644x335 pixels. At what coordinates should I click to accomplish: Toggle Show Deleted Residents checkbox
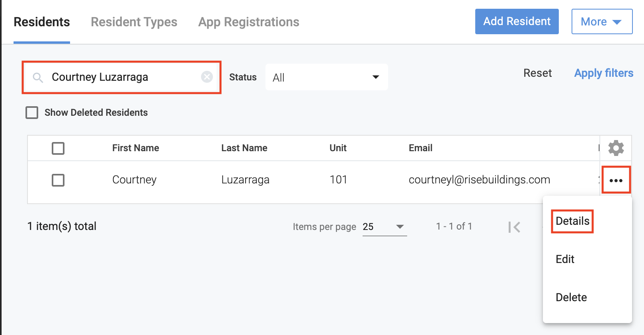(32, 113)
